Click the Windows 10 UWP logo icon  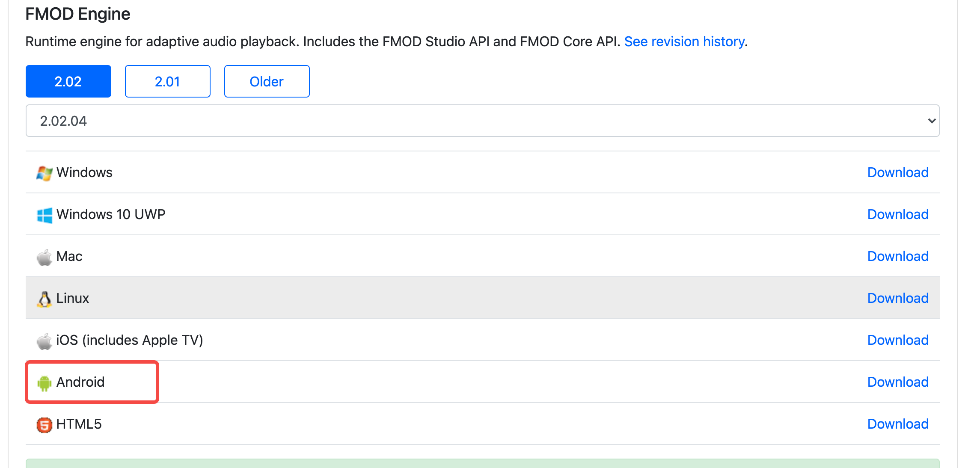(x=44, y=215)
